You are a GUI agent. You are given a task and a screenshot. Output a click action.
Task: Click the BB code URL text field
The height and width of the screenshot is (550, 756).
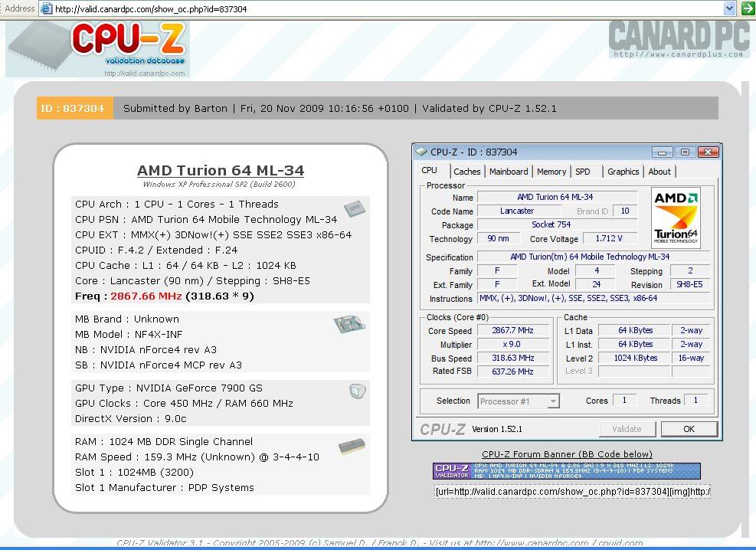[x=572, y=492]
